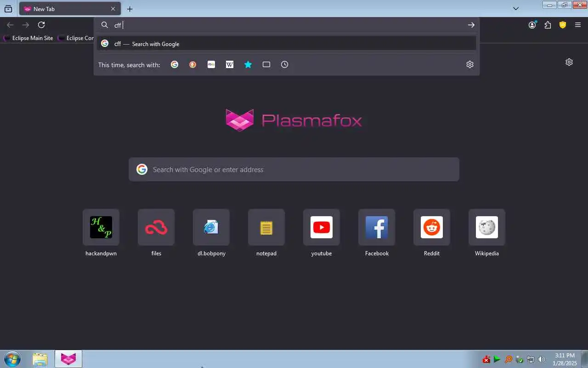Screen dimensions: 588x368
Task: Search this time in History clock
Action: (x=285, y=64)
